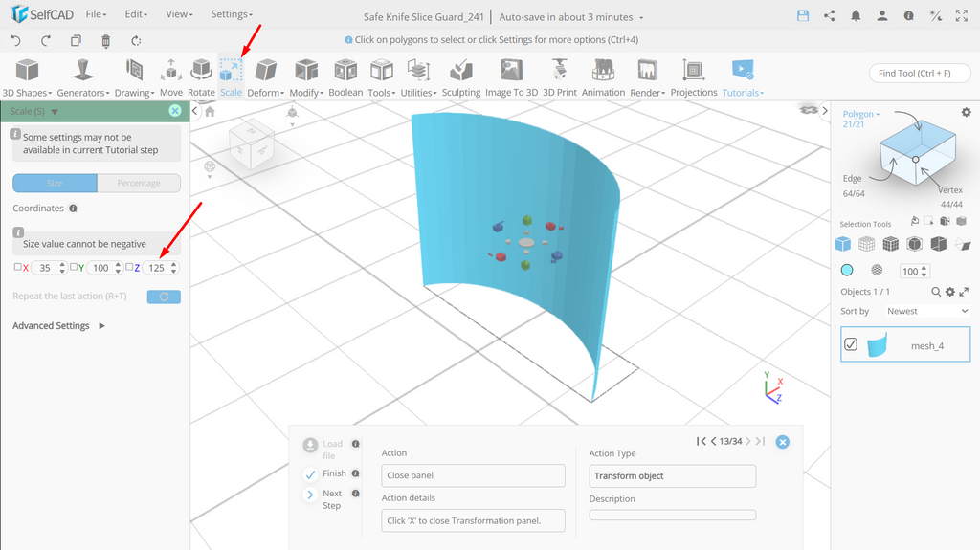Open the user account icon
Image resolution: width=980 pixels, height=550 pixels.
pos(881,16)
